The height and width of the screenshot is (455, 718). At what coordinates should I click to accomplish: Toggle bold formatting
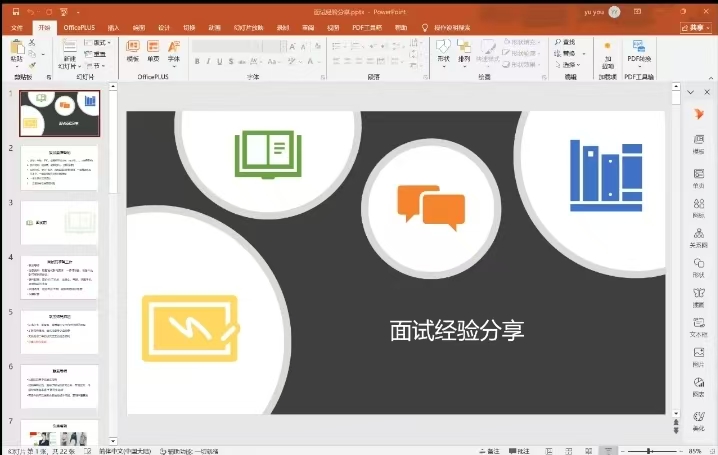[197, 61]
